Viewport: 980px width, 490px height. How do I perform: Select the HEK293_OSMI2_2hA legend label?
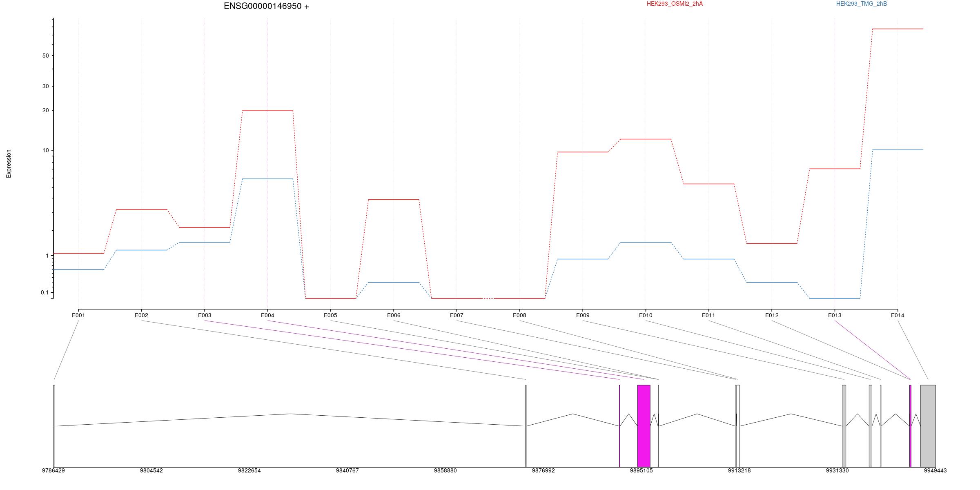(x=675, y=4)
